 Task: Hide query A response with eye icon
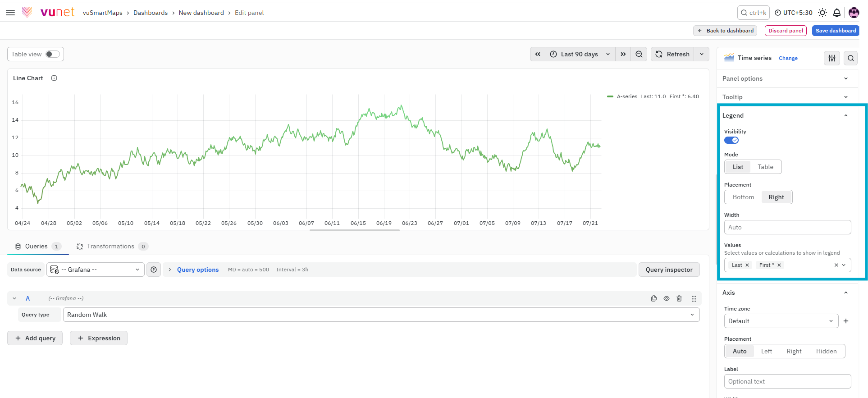click(x=667, y=298)
